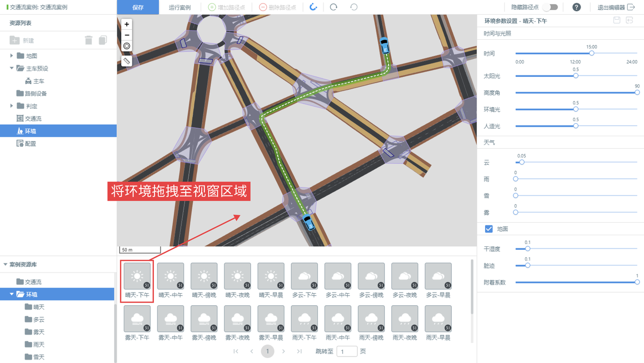Select the ruler measurement tool
This screenshot has width=644, height=363.
[x=127, y=61]
